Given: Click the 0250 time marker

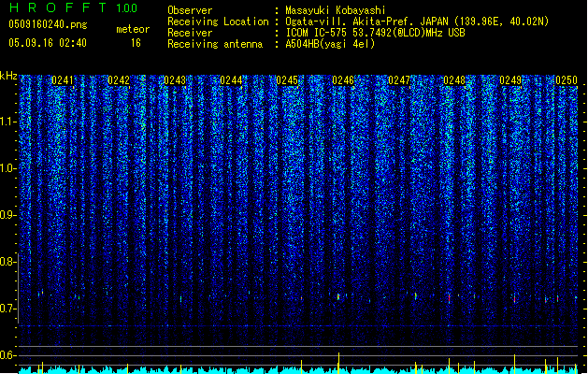Looking at the screenshot, I should click(x=566, y=80).
